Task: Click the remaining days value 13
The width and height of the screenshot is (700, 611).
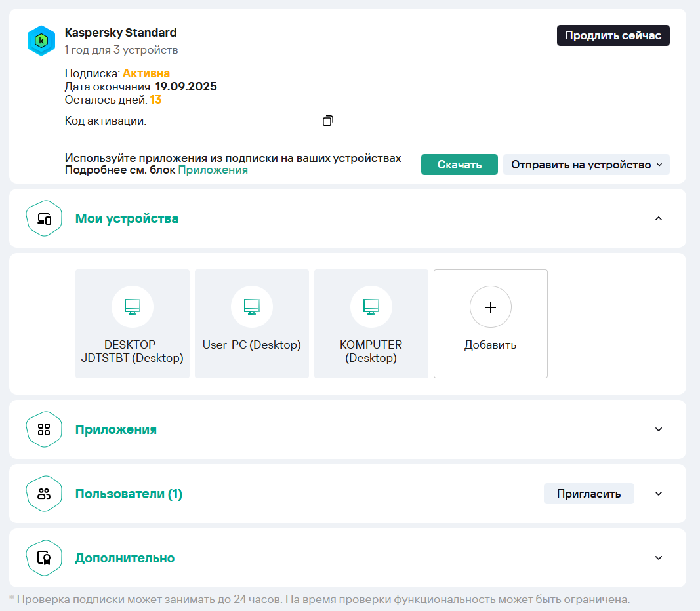Action: pyautogui.click(x=155, y=100)
